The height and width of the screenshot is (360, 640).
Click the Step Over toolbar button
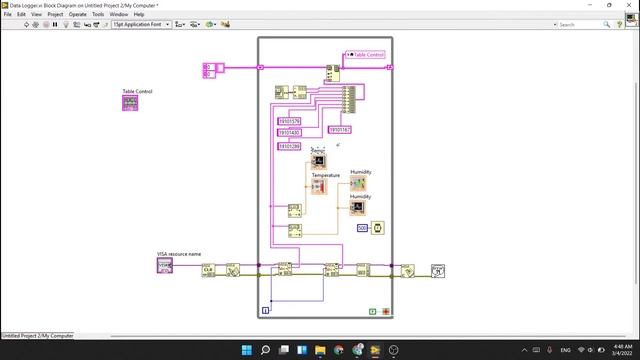[96, 24]
